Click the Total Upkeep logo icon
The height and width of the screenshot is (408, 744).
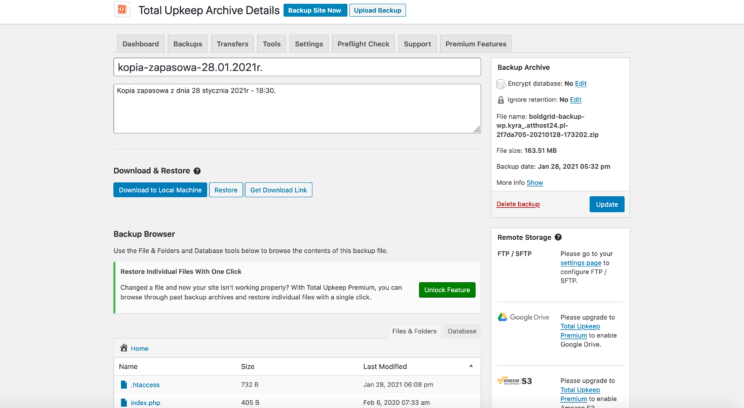tap(122, 9)
